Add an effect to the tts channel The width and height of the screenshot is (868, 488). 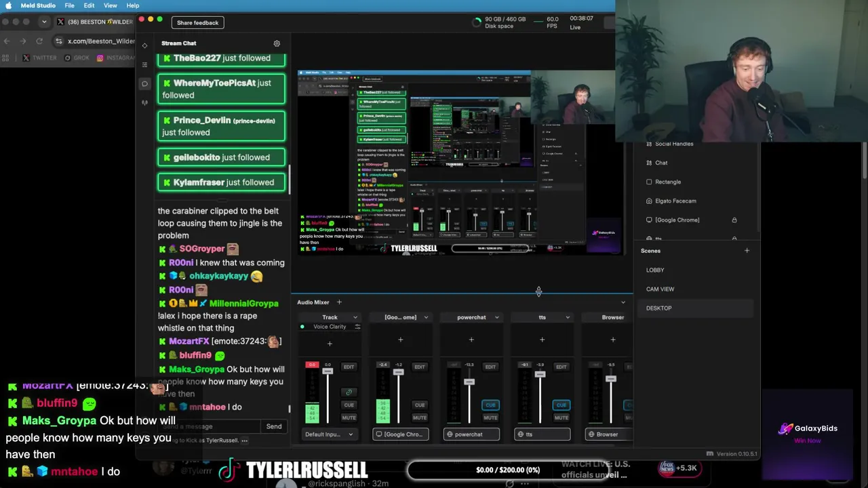pos(542,340)
